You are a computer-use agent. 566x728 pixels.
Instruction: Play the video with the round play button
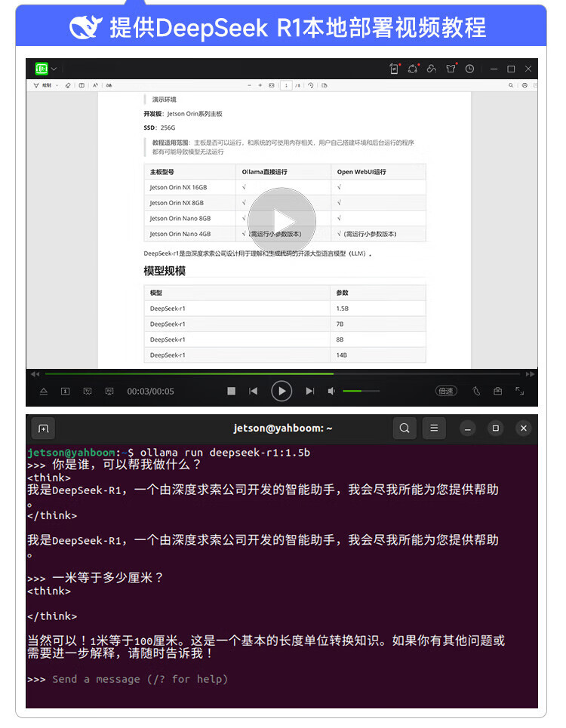pos(281,391)
